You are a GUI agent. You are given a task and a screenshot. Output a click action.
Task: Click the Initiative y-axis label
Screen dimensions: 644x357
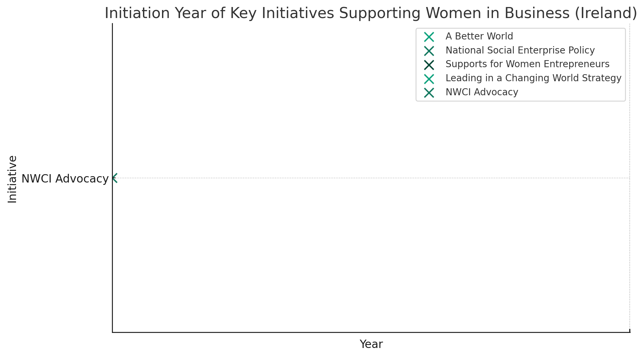click(x=12, y=179)
